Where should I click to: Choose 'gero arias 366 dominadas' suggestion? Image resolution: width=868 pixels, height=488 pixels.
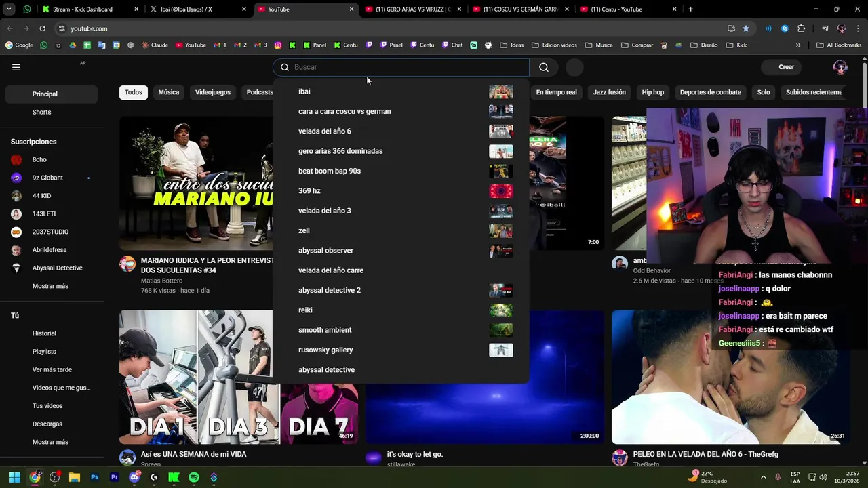[x=401, y=151]
